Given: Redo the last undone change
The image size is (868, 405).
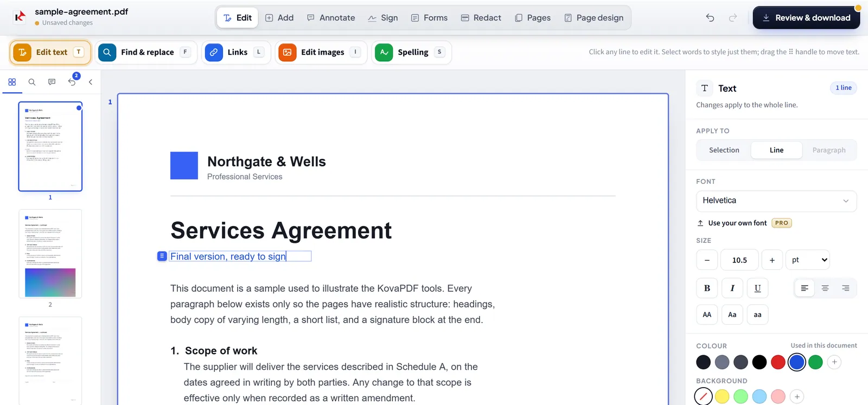Looking at the screenshot, I should (x=733, y=18).
